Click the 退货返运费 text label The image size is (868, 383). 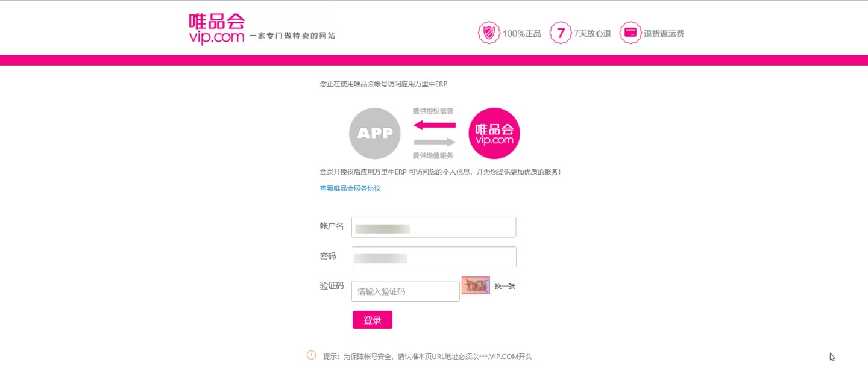664,34
